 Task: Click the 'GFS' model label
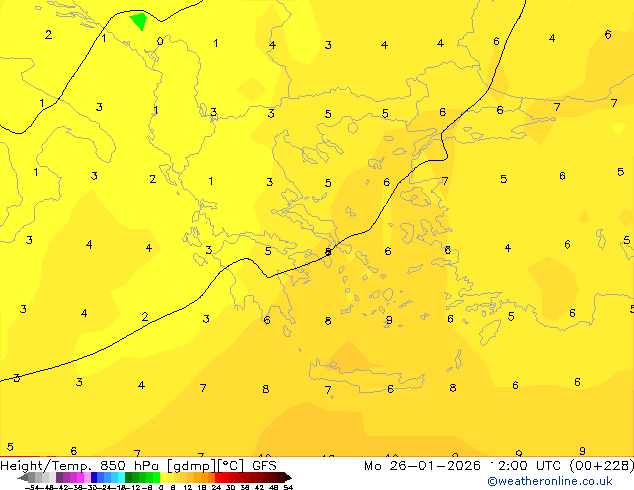pyautogui.click(x=264, y=466)
